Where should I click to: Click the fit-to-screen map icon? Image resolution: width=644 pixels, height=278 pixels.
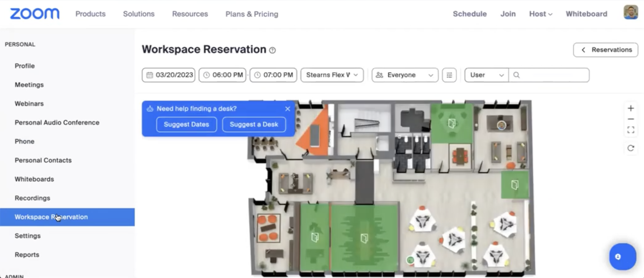[631, 130]
